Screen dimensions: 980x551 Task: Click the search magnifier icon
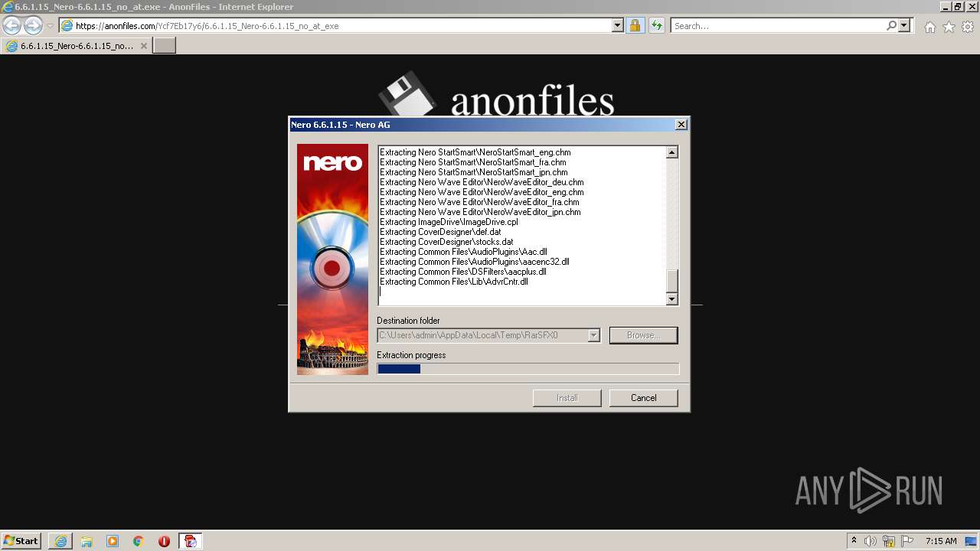pyautogui.click(x=891, y=26)
